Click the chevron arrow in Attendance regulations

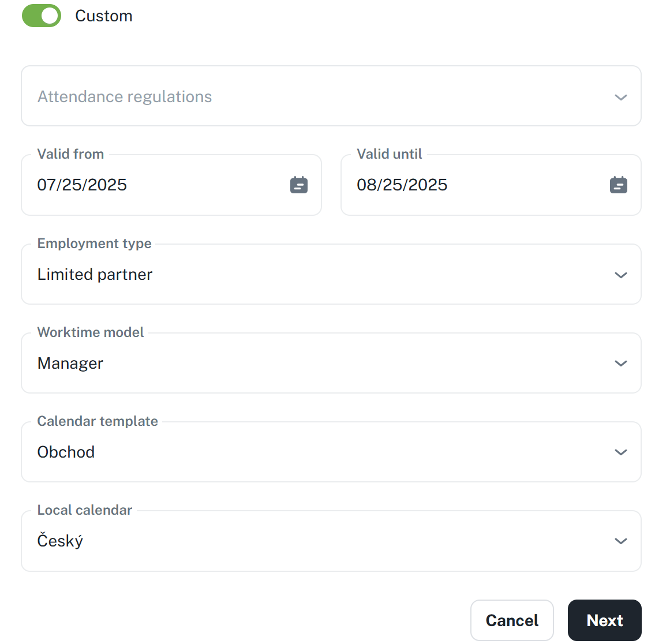(x=621, y=97)
